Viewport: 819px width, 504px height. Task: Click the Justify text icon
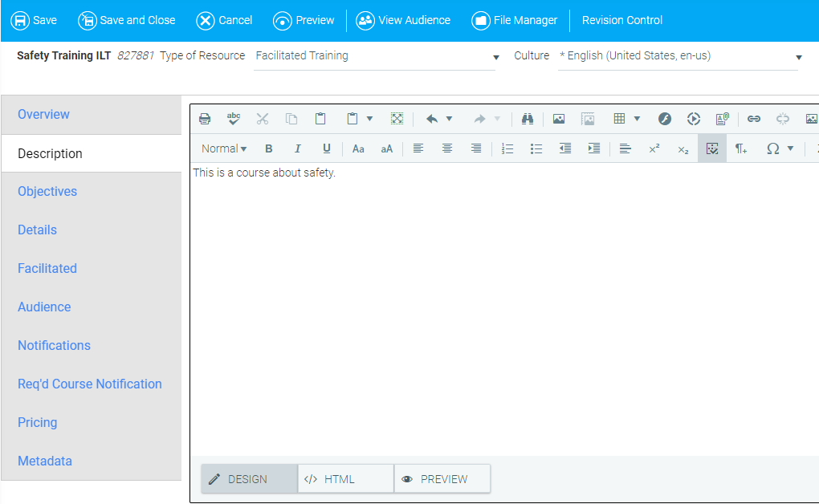(x=625, y=148)
